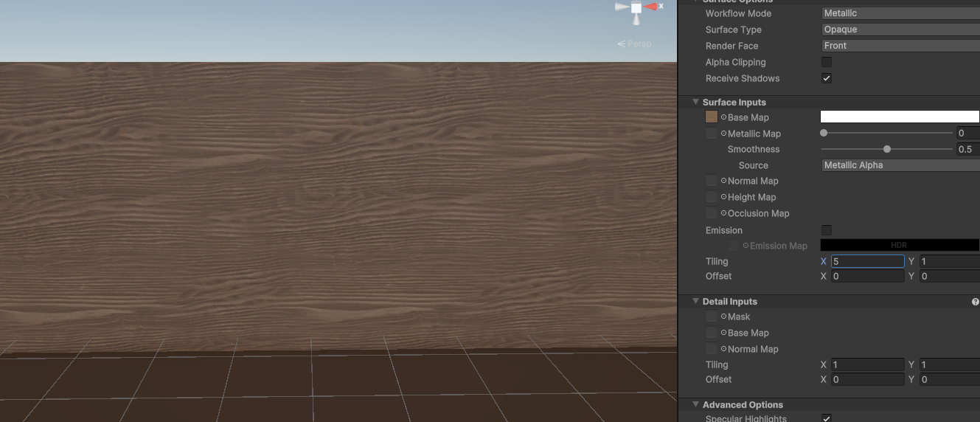Open texture picker for Surface Inputs Normal Map
Screen dimensions: 980x422
point(723,181)
